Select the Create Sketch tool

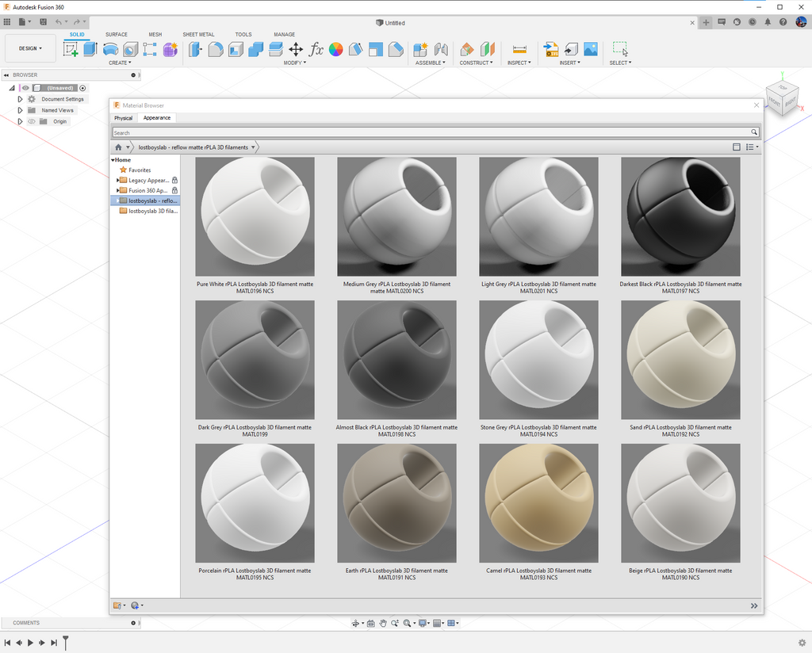71,49
